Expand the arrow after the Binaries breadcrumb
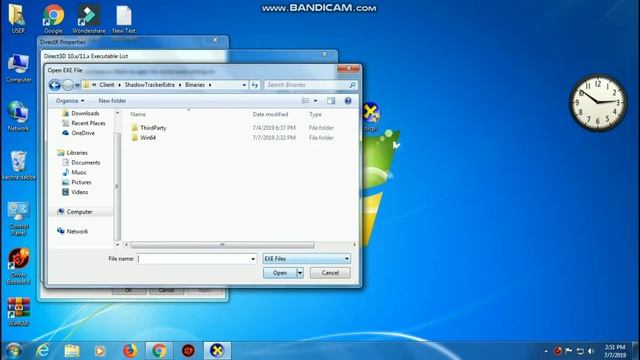Image resolution: width=640 pixels, height=360 pixels. (x=210, y=85)
